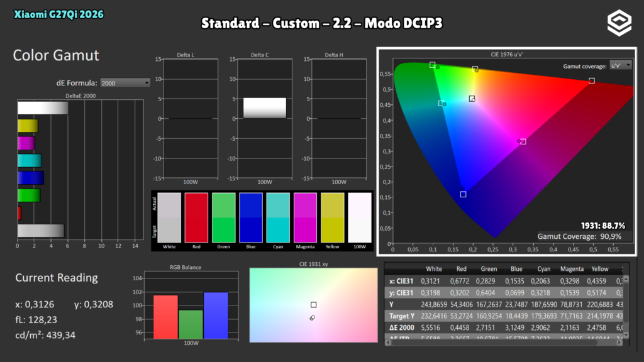Screen dimensions: 644x362
Task: Click the white Delta C bar
Action: pyautogui.click(x=265, y=108)
